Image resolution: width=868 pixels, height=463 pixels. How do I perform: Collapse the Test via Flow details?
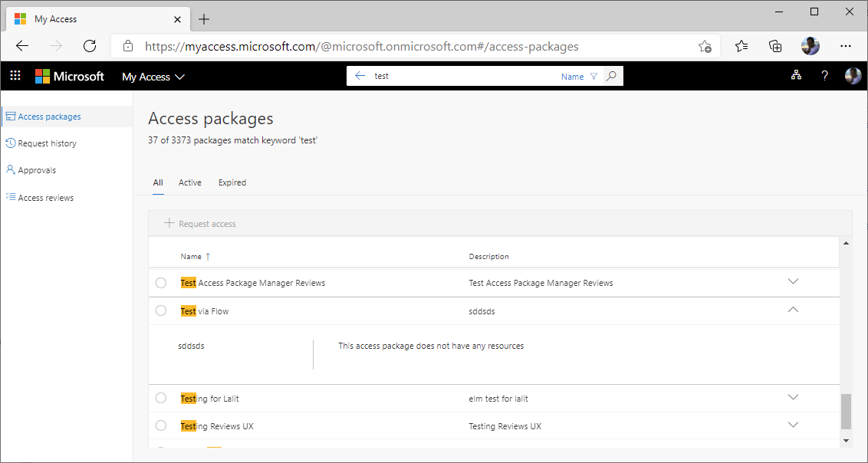[794, 310]
